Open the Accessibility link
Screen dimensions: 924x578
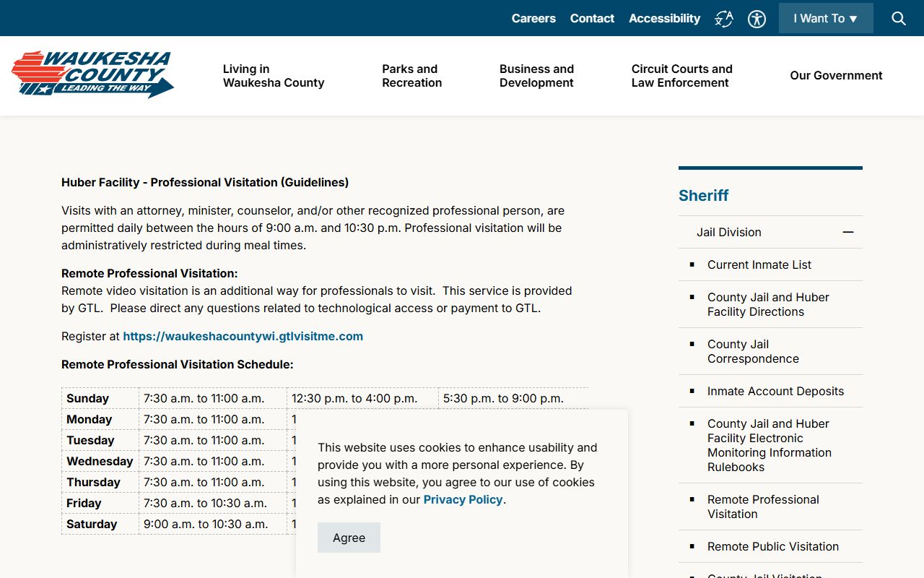click(664, 18)
